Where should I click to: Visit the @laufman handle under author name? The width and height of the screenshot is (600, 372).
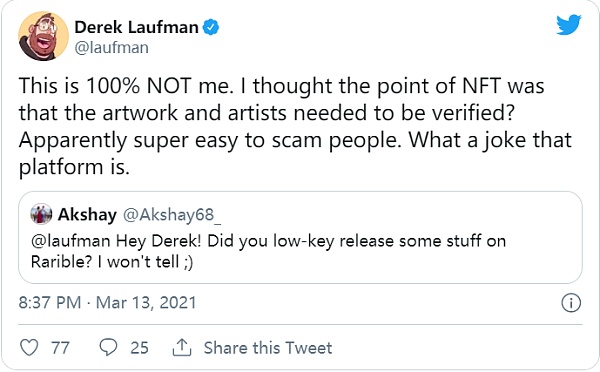111,48
